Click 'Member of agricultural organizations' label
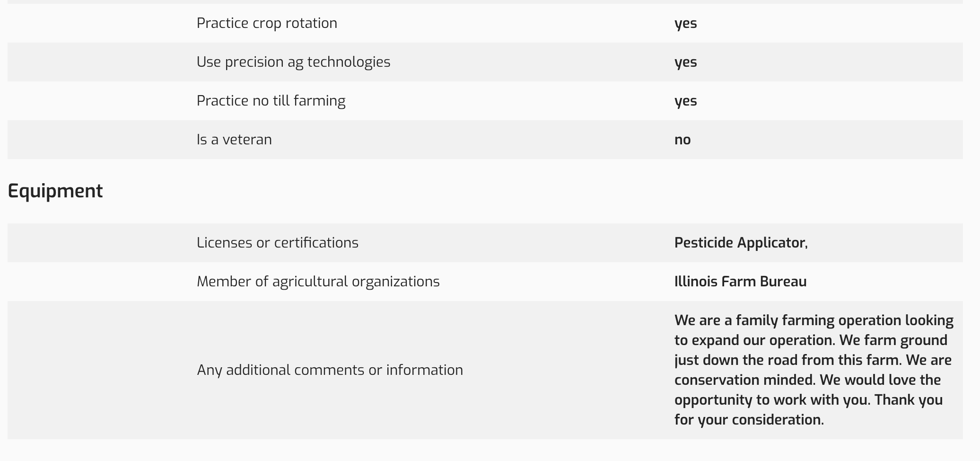This screenshot has height=461, width=980. tap(318, 282)
